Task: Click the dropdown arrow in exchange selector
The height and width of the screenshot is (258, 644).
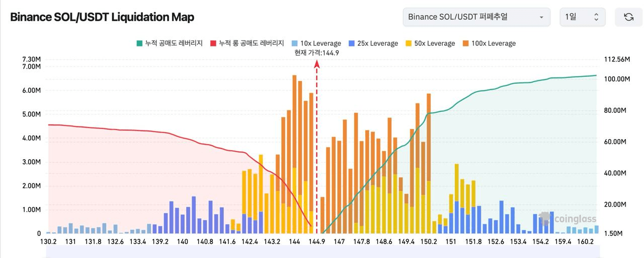Action: [x=541, y=17]
